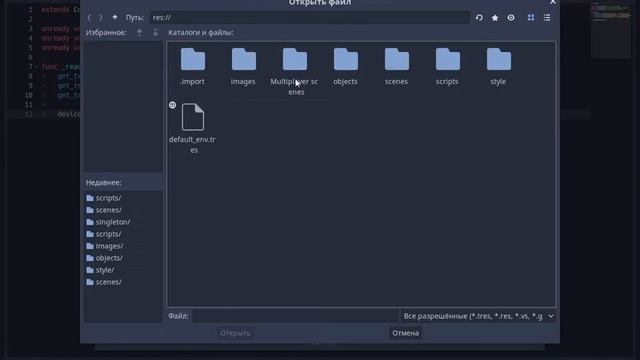Select the .import folder
Image resolution: width=640 pixels, height=360 pixels.
click(193, 67)
